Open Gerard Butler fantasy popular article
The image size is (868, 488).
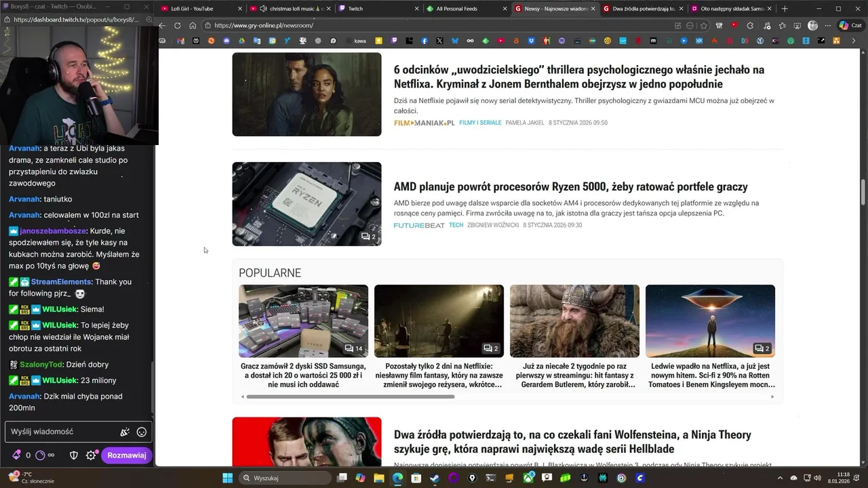pyautogui.click(x=574, y=337)
